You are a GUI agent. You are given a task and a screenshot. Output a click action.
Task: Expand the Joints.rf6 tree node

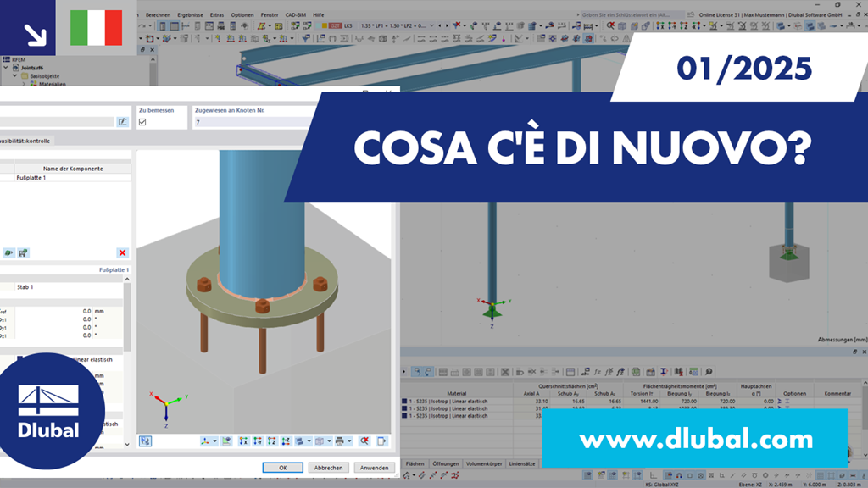pos(6,68)
